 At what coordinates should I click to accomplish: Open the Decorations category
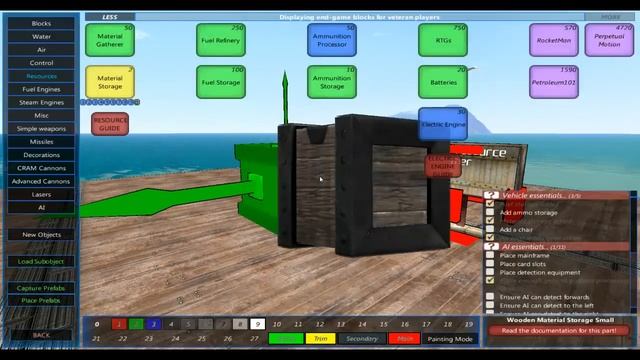tap(41, 155)
